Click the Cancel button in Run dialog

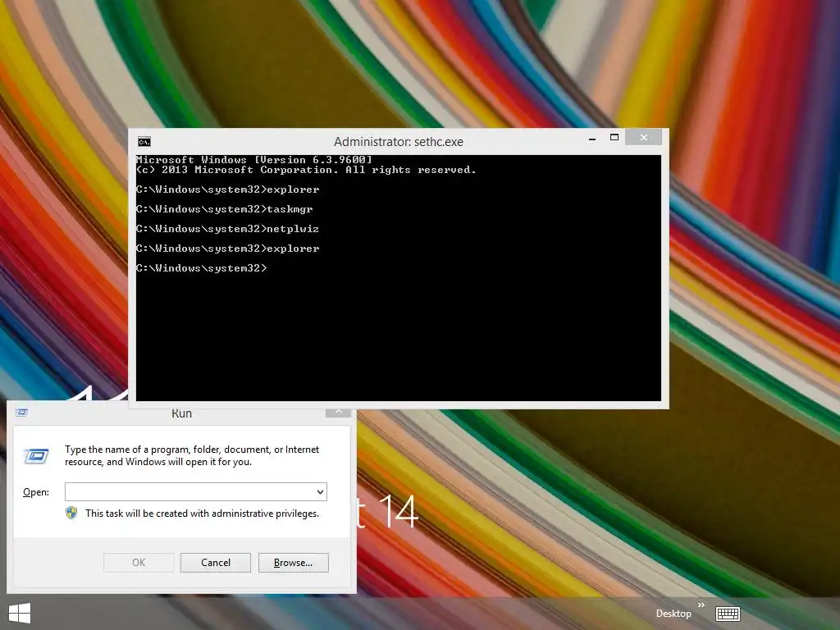point(216,563)
